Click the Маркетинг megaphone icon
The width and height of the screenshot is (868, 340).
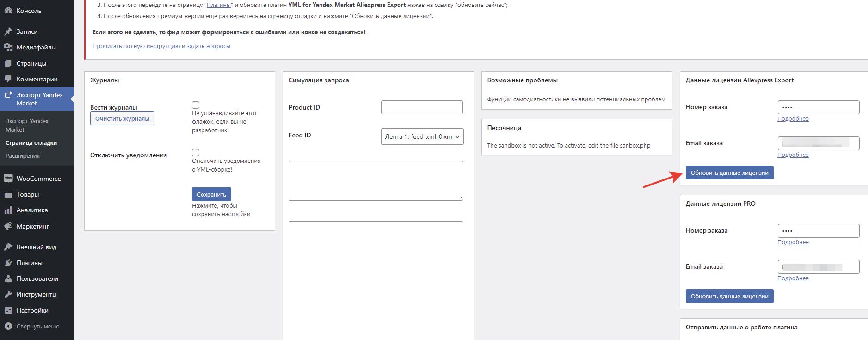coord(8,226)
